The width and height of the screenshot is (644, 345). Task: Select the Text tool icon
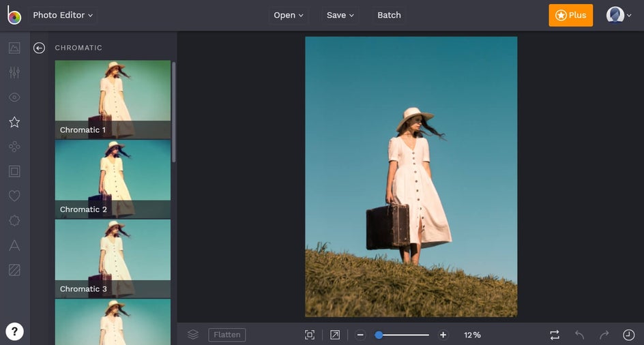(14, 245)
